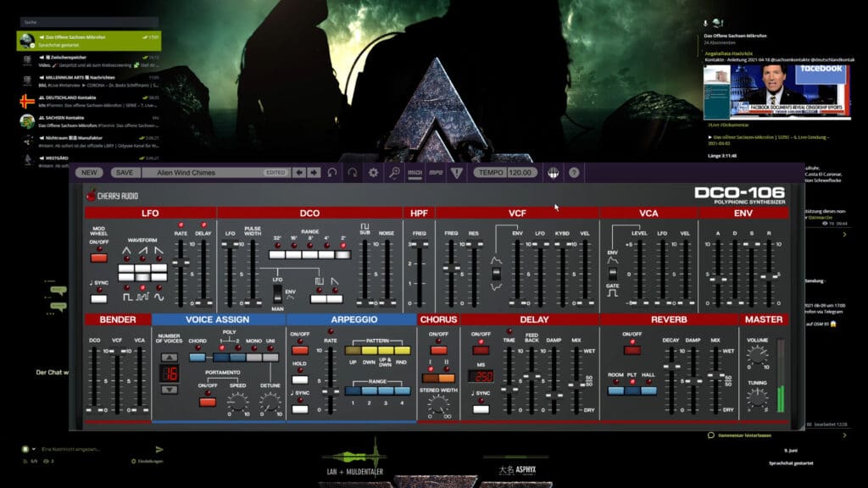The width and height of the screenshot is (868, 488).
Task: Select the Unison voice assign button
Action: 270,358
